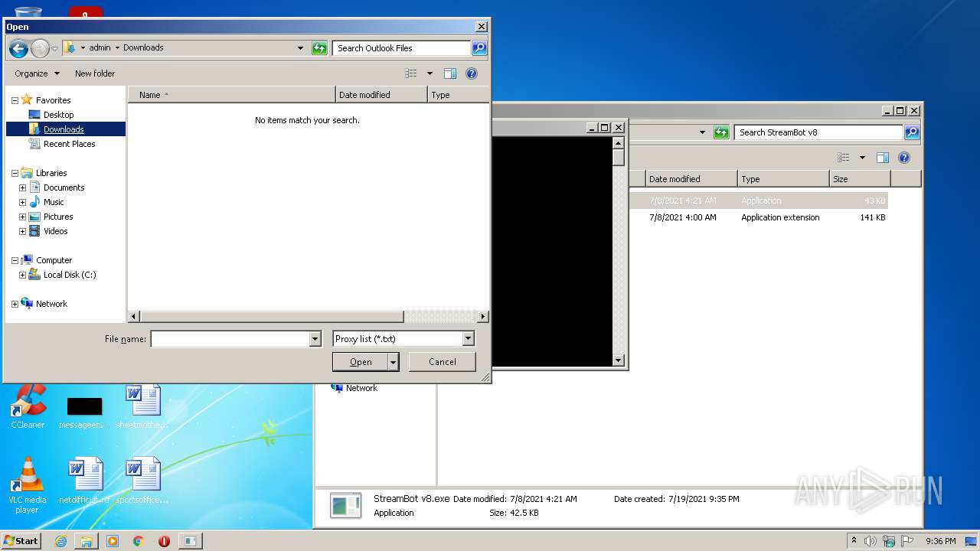Expand the Videos library
980x551 pixels.
pyautogui.click(x=22, y=231)
